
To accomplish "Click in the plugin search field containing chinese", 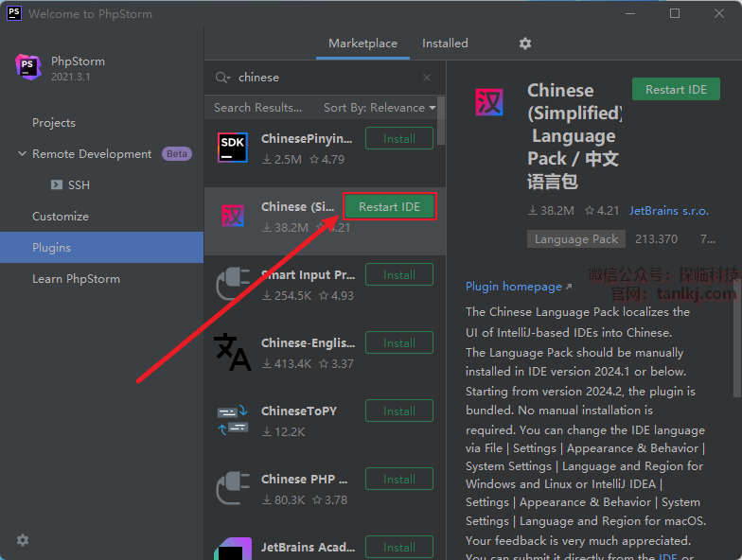I will click(x=327, y=78).
